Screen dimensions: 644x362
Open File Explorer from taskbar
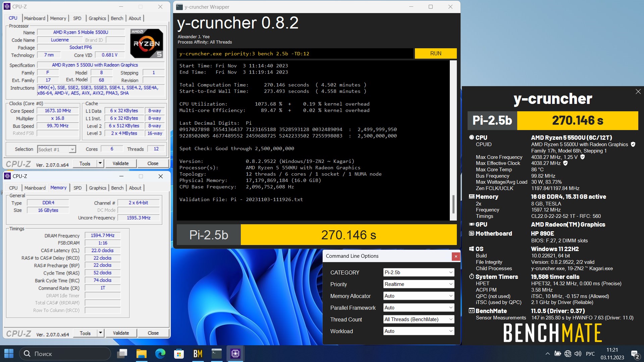pyautogui.click(x=141, y=354)
